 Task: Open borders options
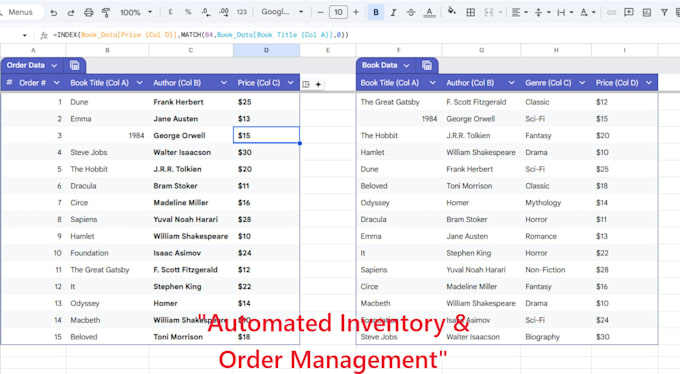tap(471, 13)
